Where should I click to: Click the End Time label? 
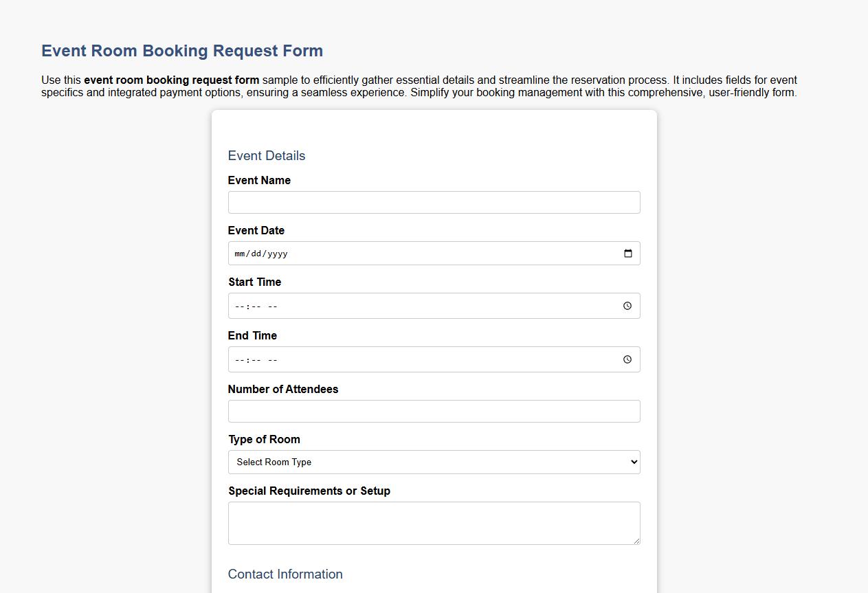point(252,335)
